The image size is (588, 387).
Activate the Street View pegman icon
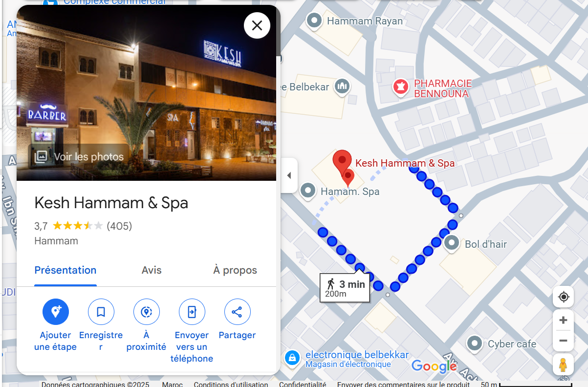[x=563, y=365]
